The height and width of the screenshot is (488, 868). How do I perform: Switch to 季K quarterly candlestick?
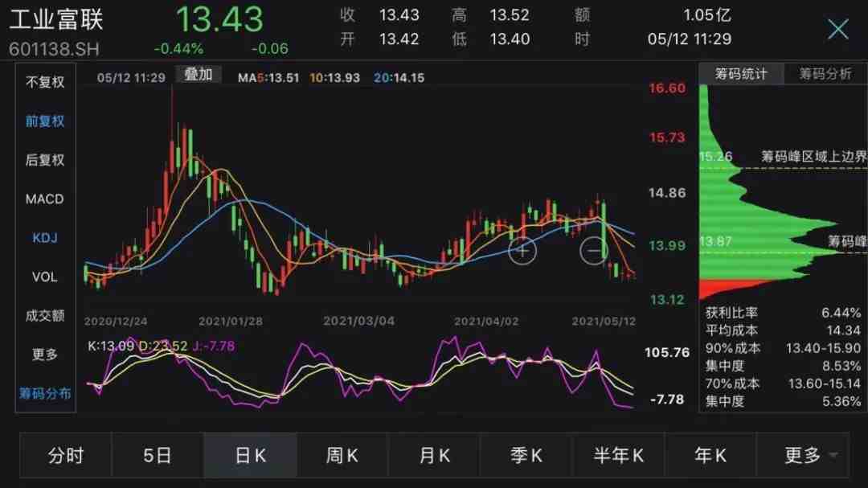pos(526,455)
